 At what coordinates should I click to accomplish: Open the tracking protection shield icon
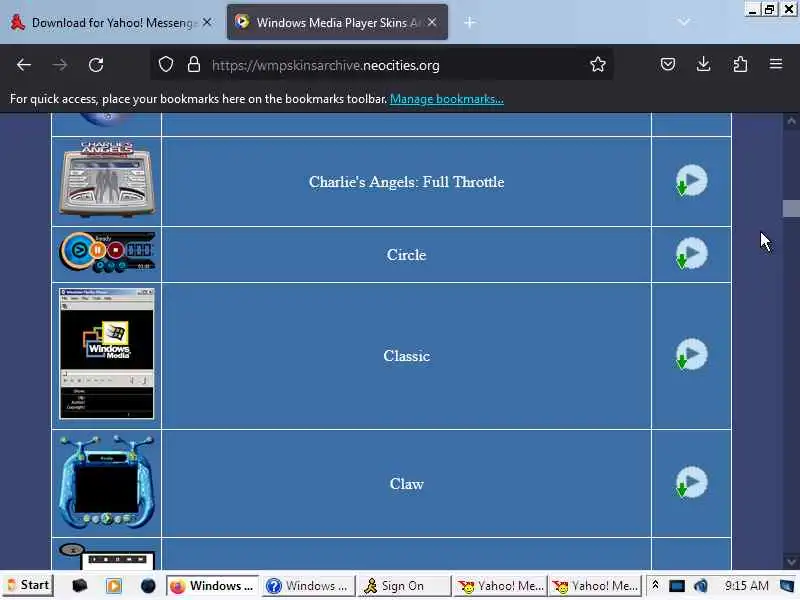[166, 65]
